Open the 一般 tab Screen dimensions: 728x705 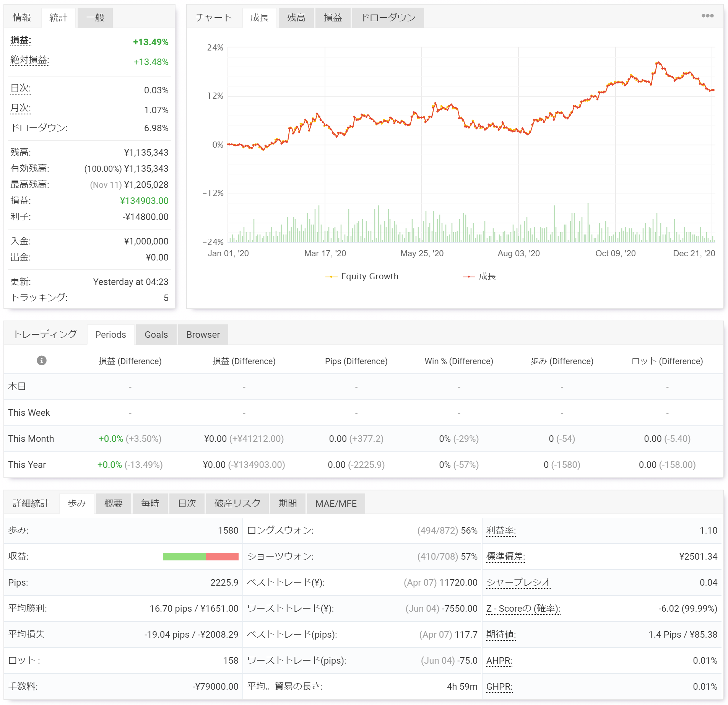click(95, 18)
